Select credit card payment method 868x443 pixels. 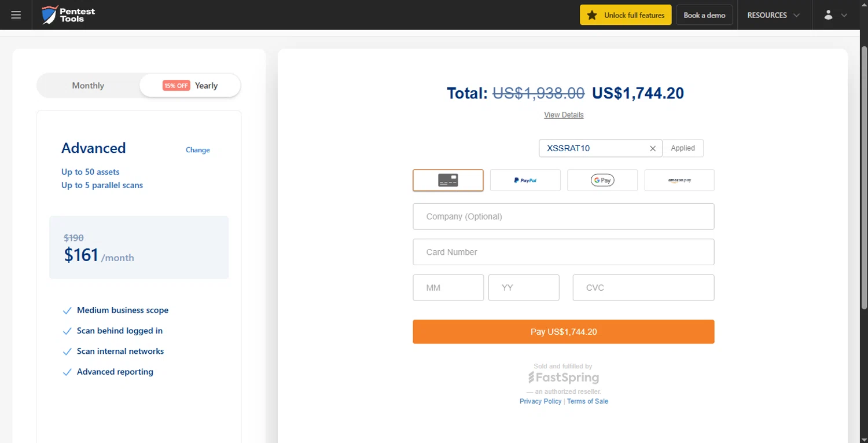pyautogui.click(x=448, y=180)
